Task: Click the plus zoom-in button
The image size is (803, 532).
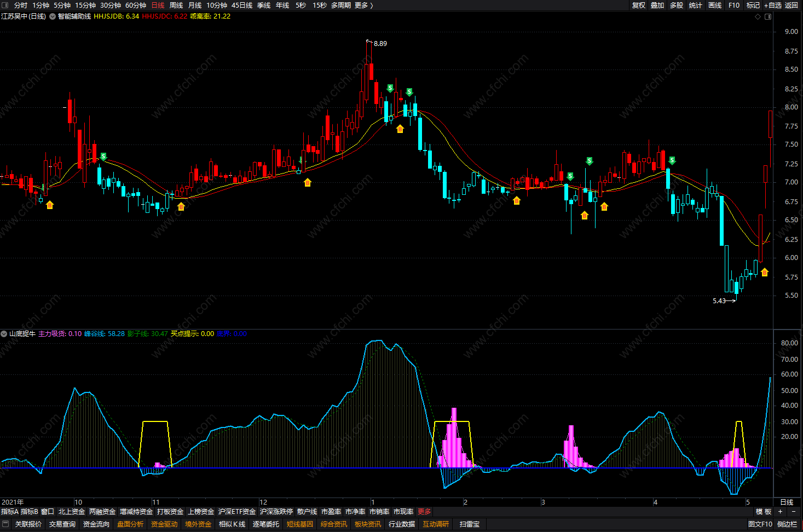Action: point(781,512)
